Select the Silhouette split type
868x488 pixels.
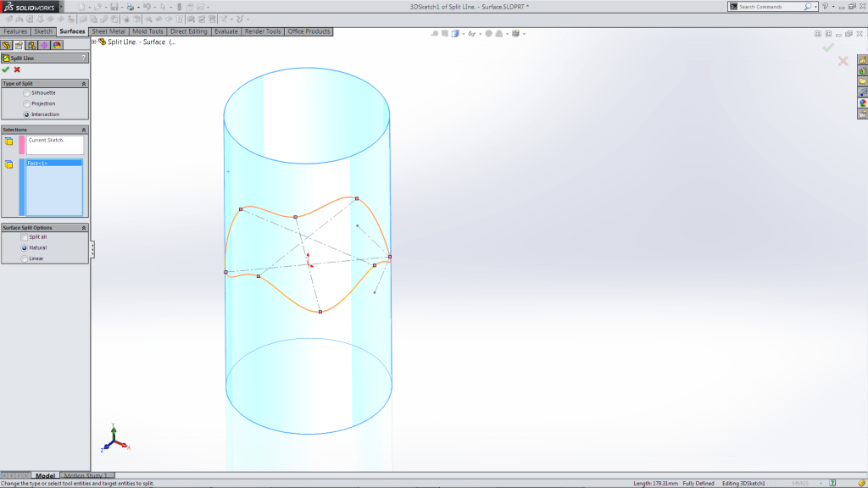point(25,93)
